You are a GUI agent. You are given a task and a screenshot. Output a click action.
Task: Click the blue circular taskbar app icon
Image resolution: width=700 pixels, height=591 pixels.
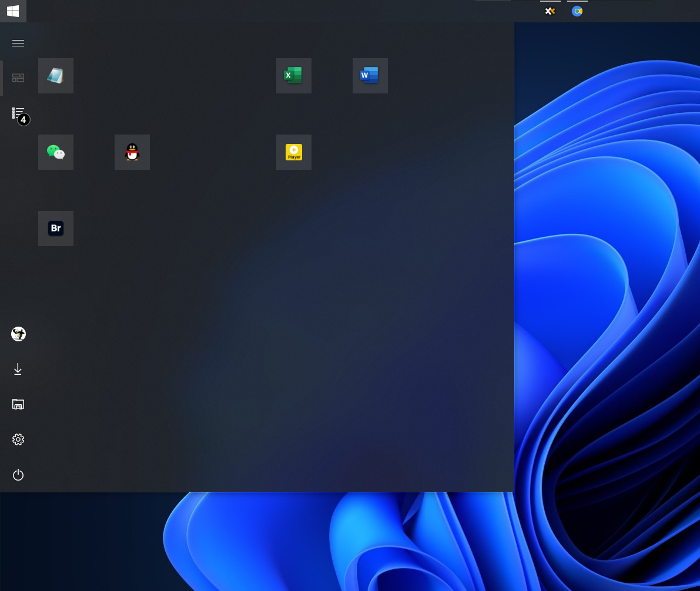[x=577, y=11]
